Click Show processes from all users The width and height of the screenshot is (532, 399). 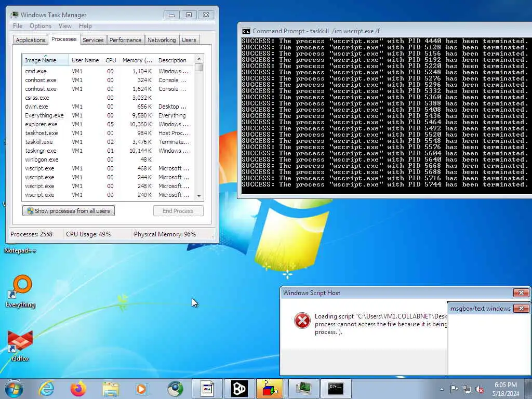tap(69, 211)
